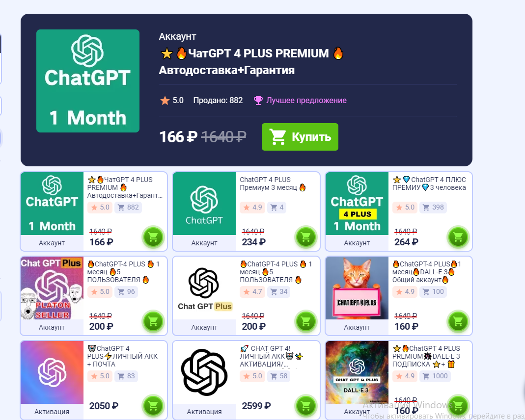525x420 pixels.
Task: Click cart icon for 264 ₽ offer
Action: [458, 237]
